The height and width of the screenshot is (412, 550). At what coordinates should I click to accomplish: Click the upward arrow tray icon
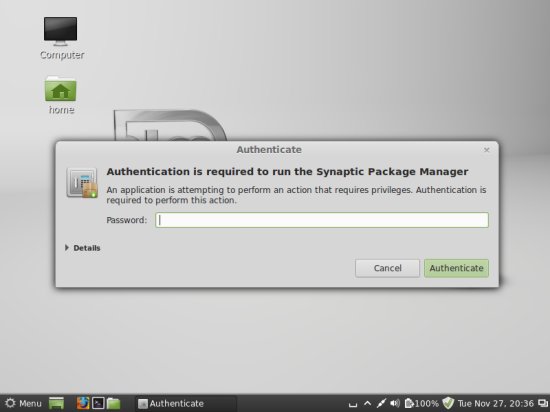click(367, 404)
